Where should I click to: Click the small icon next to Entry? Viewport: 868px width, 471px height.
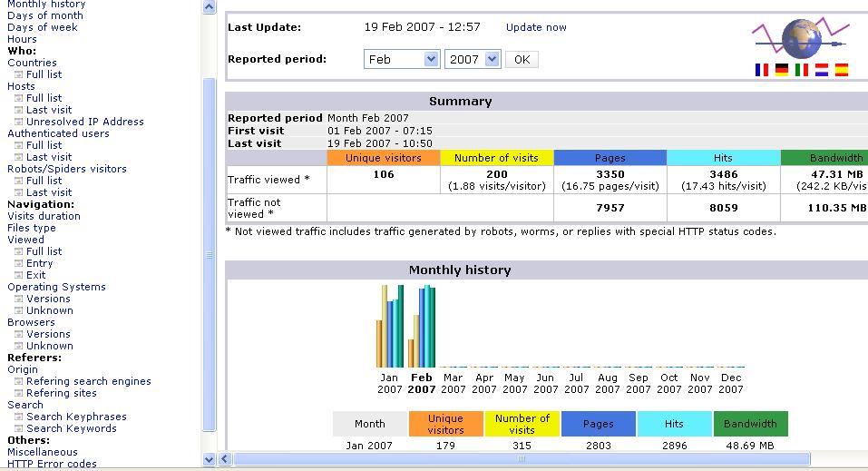pyautogui.click(x=18, y=264)
